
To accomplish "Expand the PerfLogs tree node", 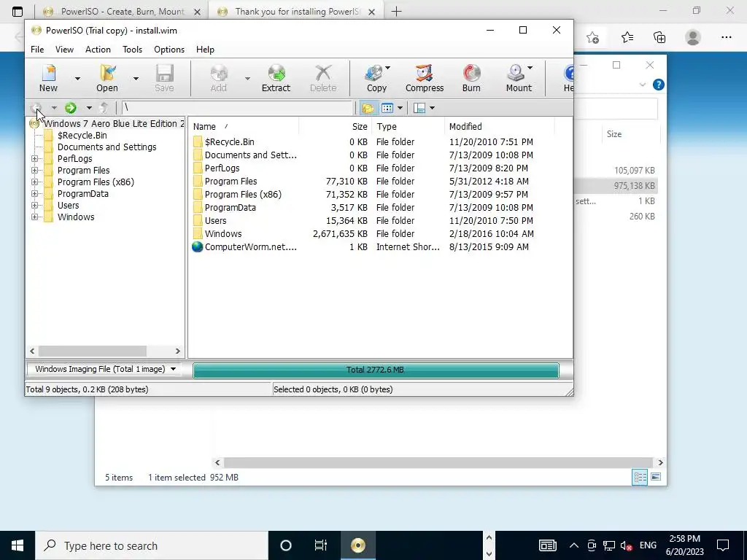I will (x=34, y=158).
